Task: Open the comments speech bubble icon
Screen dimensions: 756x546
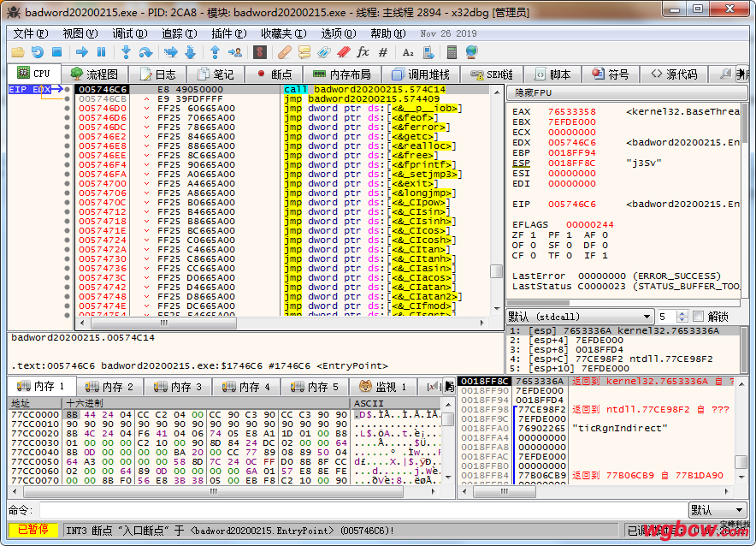Action: (304, 52)
